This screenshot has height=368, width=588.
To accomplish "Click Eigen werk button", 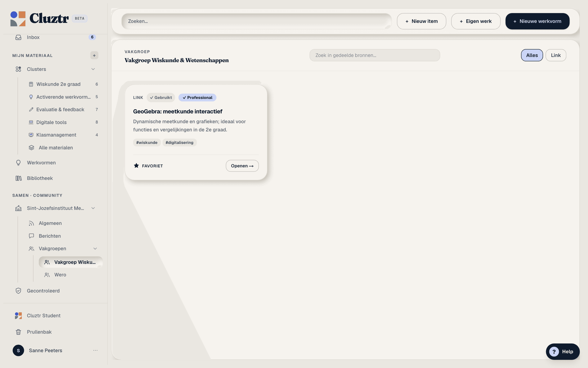I will click(x=476, y=21).
